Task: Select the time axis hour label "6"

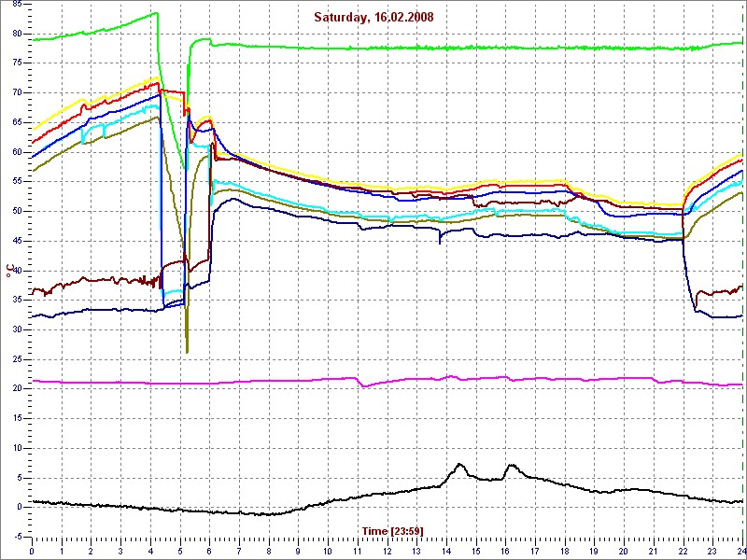Action: [209, 550]
